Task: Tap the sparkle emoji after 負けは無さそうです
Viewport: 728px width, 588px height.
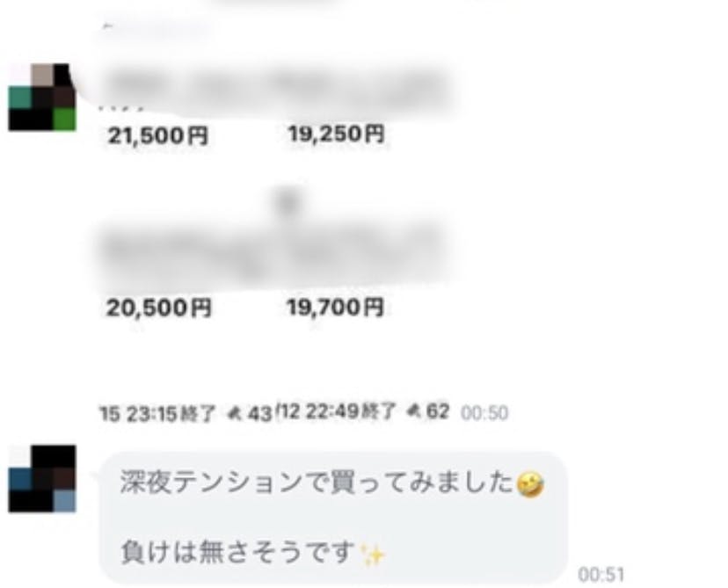Action: pyautogui.click(x=374, y=555)
